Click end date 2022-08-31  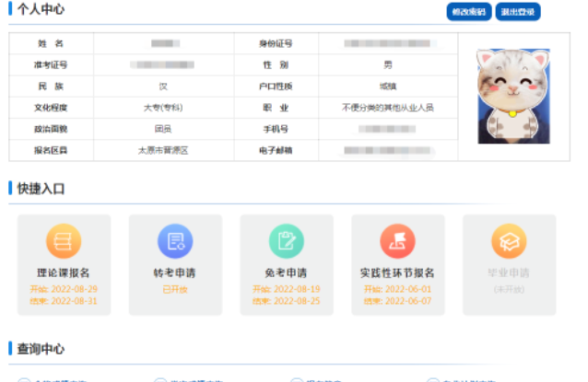point(75,301)
